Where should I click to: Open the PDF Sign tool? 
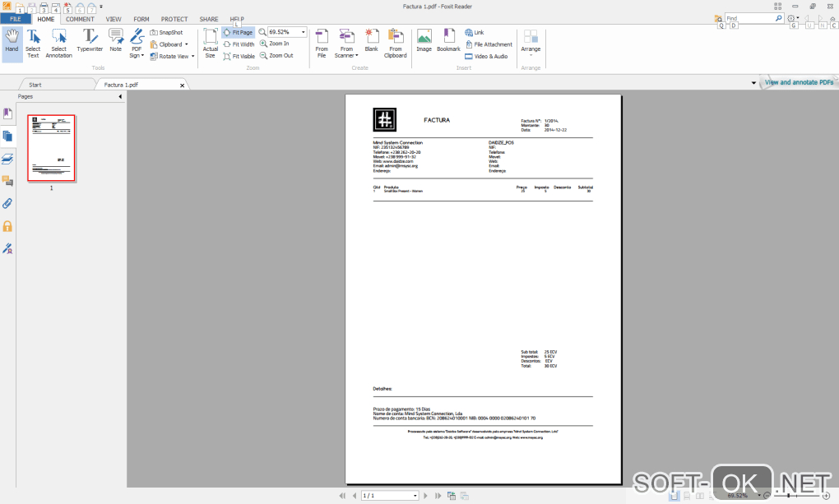(137, 44)
